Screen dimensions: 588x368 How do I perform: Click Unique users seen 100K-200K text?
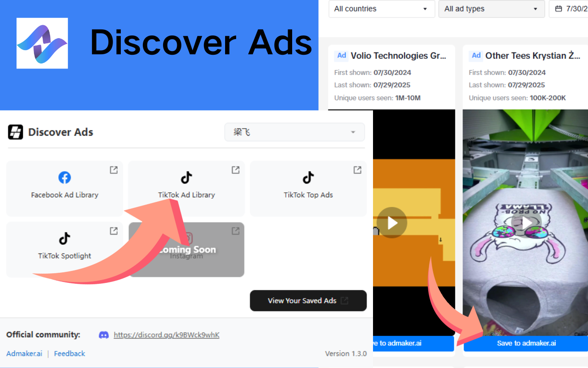tap(517, 98)
